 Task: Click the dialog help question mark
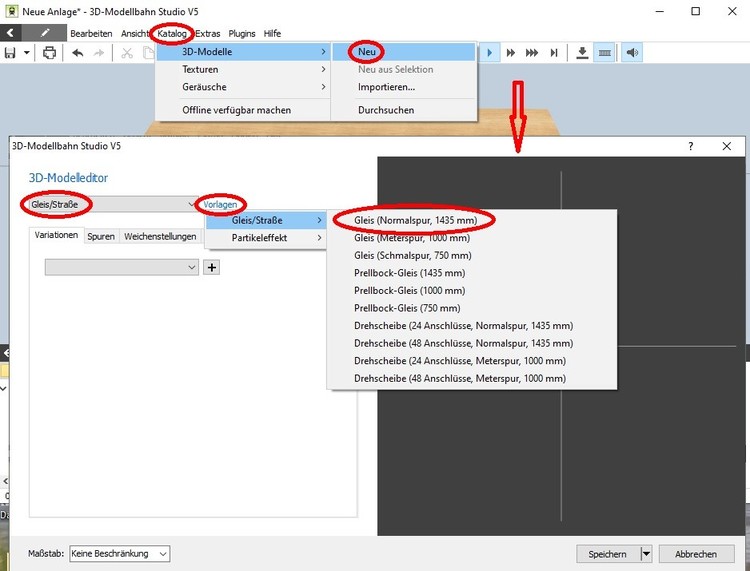[690, 146]
